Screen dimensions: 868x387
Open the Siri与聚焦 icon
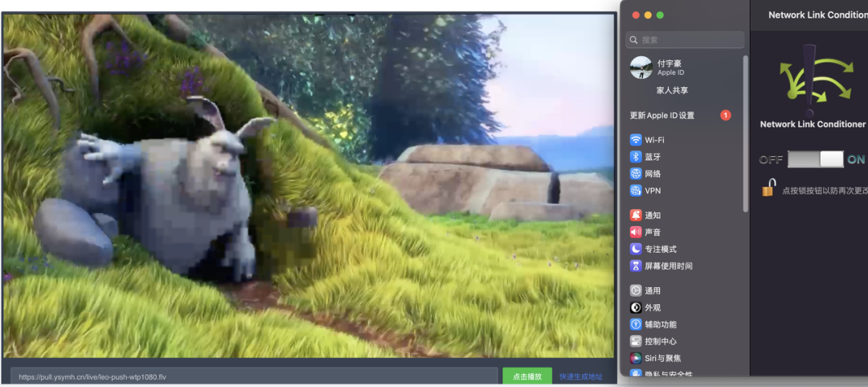636,358
